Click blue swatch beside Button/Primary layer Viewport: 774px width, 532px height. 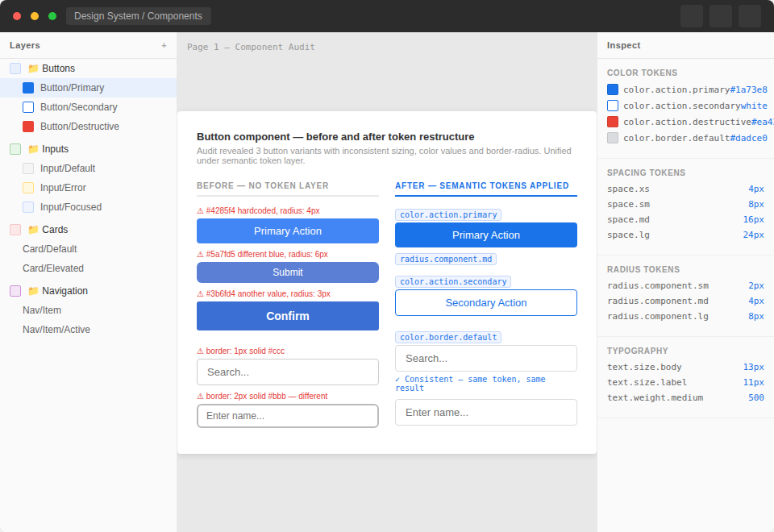28,88
